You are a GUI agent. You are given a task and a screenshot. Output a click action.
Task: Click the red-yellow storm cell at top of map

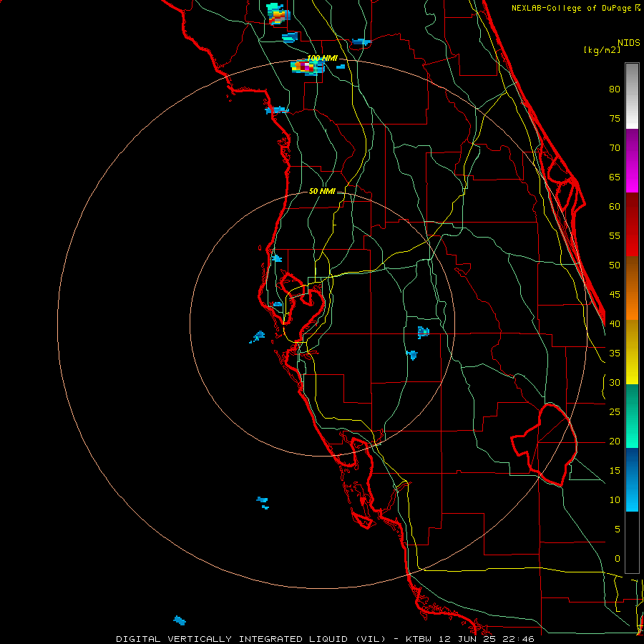[278, 14]
